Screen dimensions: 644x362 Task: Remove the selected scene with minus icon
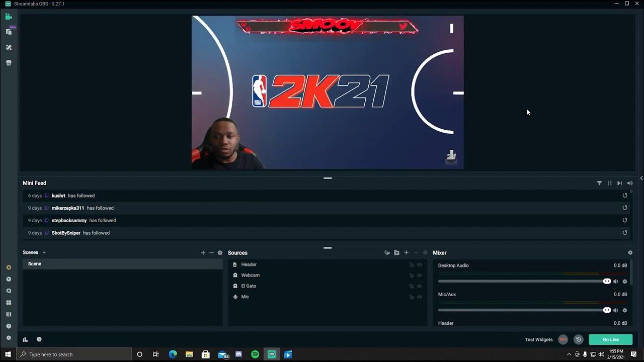tap(211, 253)
